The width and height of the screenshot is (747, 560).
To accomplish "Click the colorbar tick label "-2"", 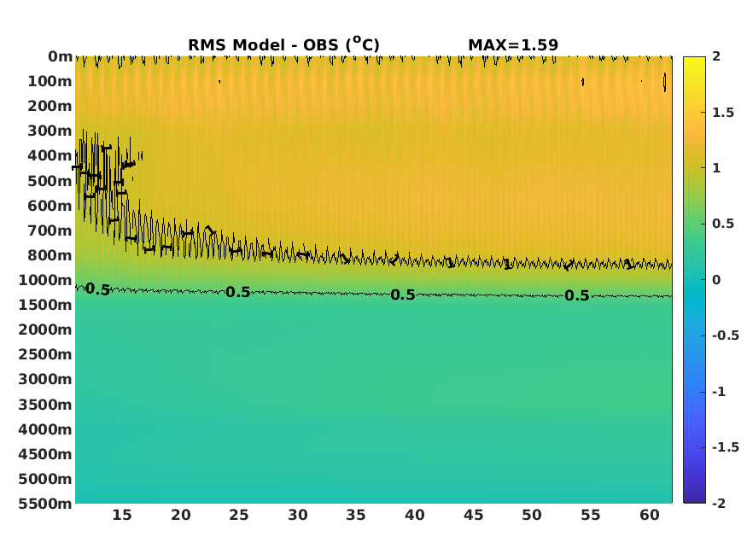I will (x=719, y=504).
